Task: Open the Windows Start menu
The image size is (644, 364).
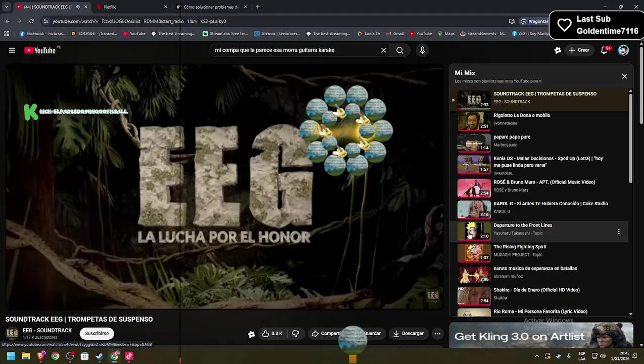Action: (x=11, y=356)
